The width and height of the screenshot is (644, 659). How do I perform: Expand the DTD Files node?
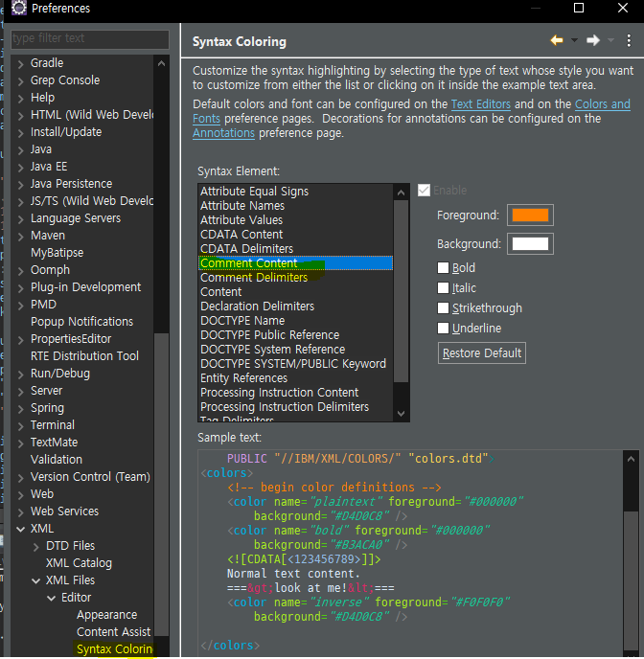tap(36, 546)
